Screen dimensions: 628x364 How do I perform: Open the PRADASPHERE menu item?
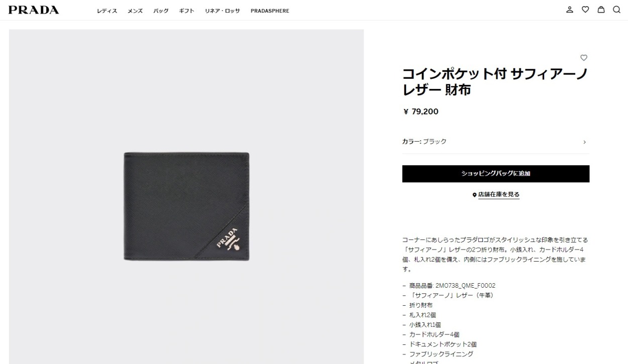click(270, 11)
